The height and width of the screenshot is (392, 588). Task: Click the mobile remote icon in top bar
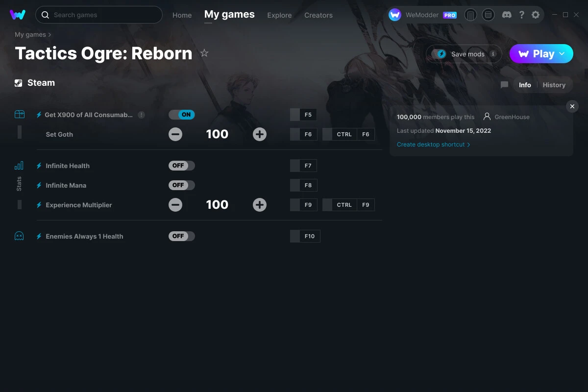pyautogui.click(x=470, y=15)
